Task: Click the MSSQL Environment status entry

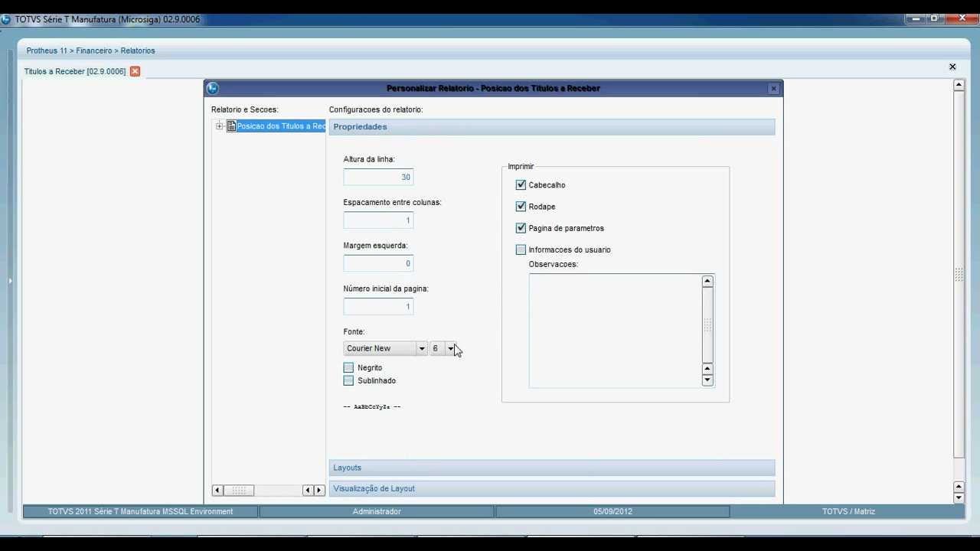Action: (140, 511)
